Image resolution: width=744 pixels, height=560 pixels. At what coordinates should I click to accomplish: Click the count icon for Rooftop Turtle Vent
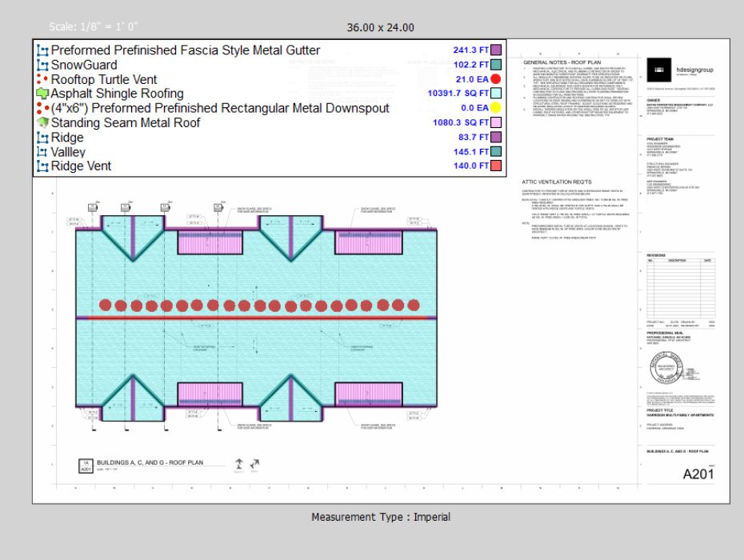point(43,79)
